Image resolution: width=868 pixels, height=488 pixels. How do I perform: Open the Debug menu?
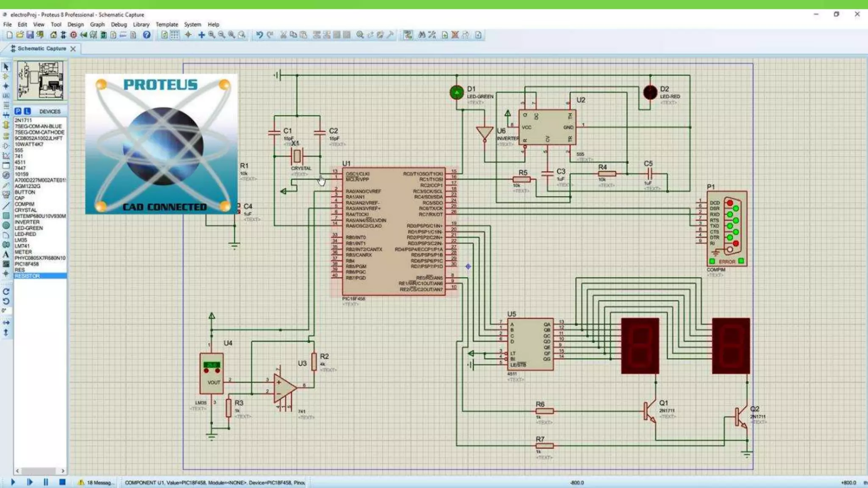click(119, 25)
